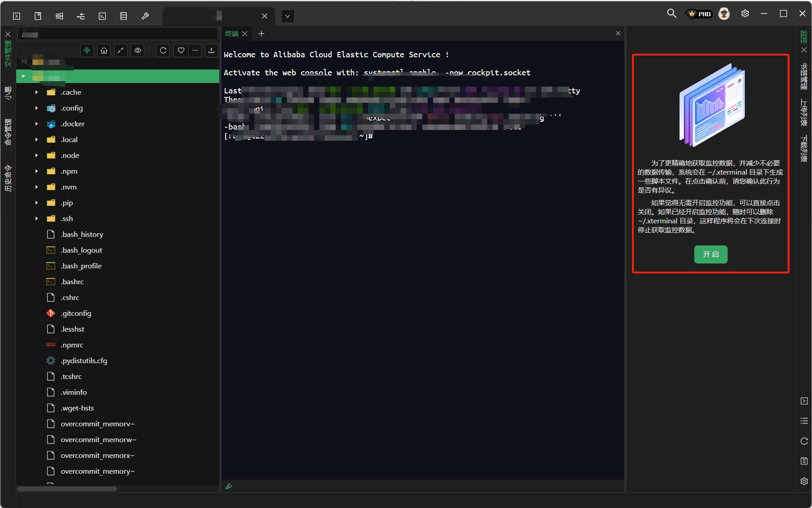Go to home directory with the house icon
The image size is (812, 508).
pyautogui.click(x=104, y=51)
